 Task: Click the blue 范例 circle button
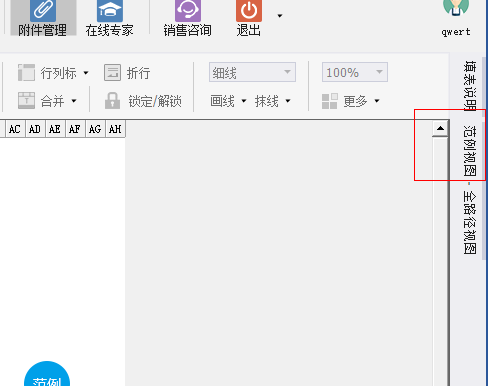(47, 374)
